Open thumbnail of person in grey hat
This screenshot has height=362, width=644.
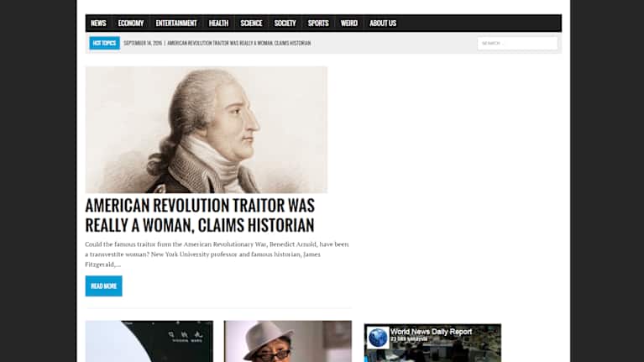[287, 342]
